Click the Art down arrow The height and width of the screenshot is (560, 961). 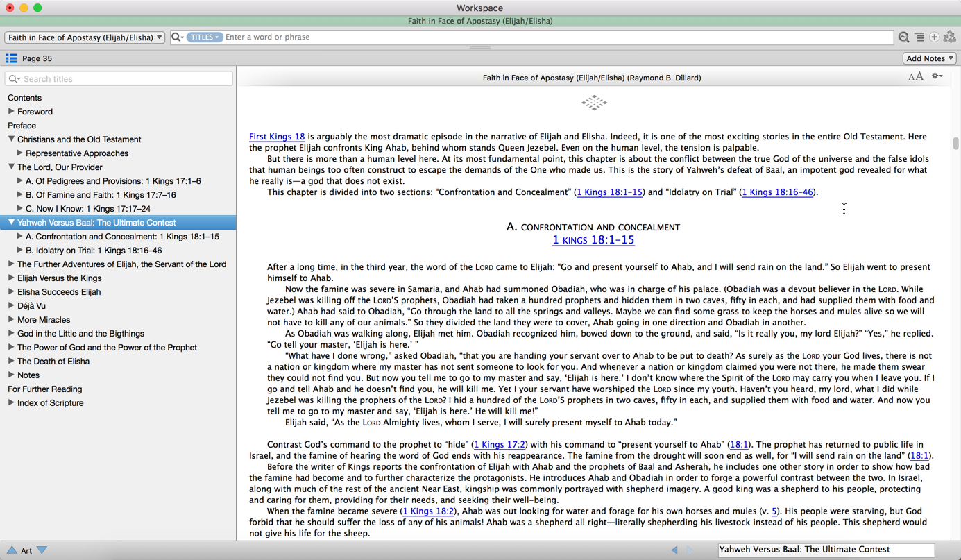[x=42, y=550]
